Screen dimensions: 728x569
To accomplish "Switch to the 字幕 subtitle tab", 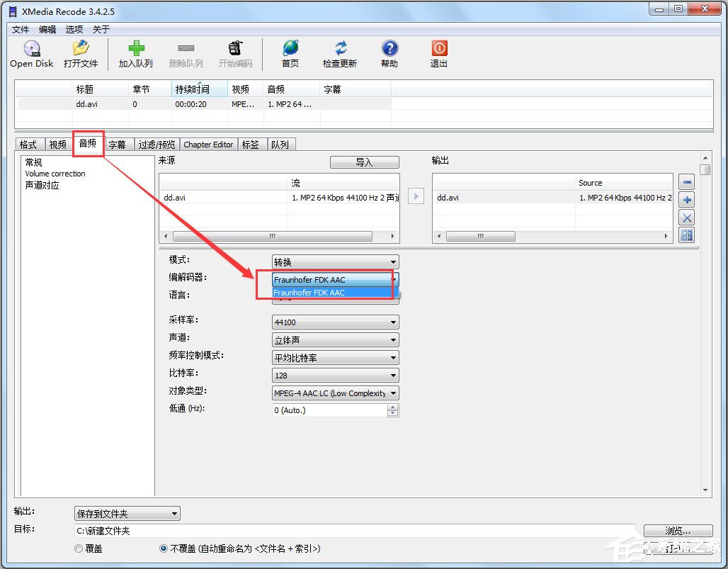I will point(118,144).
